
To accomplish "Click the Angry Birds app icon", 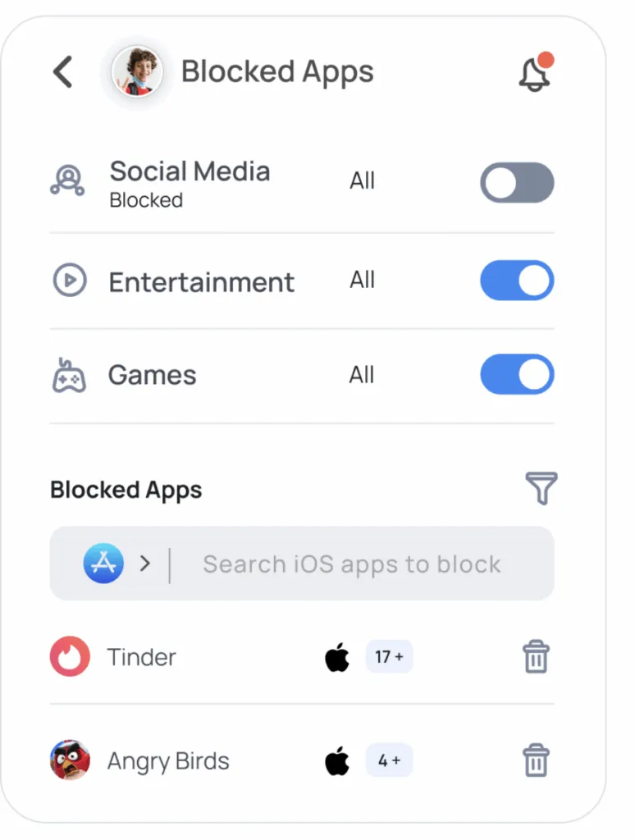I will [x=70, y=760].
